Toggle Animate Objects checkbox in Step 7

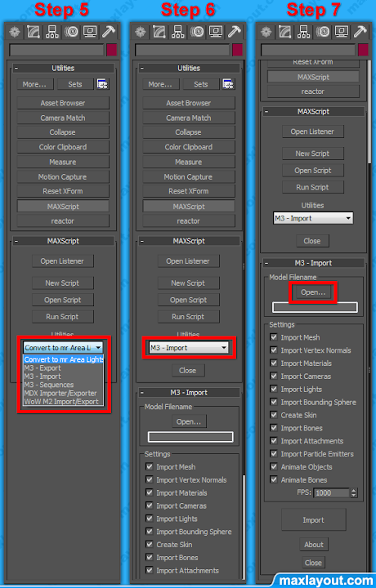[x=274, y=466]
